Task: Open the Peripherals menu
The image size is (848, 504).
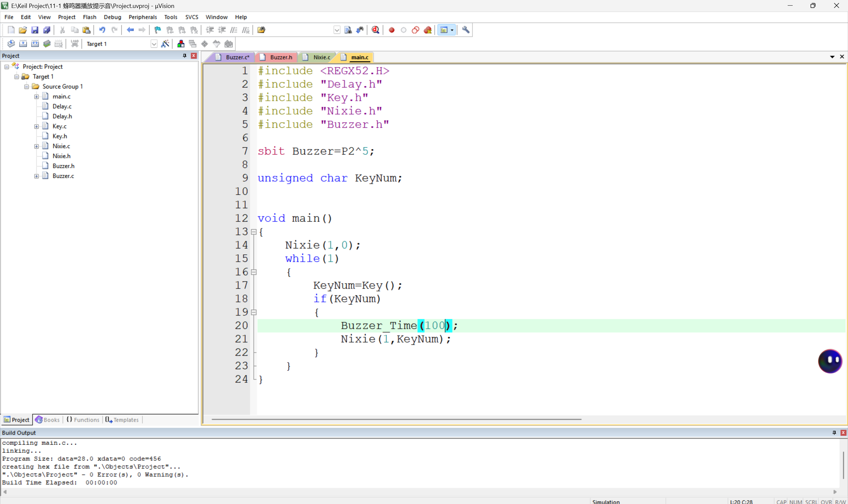Action: 142,17
